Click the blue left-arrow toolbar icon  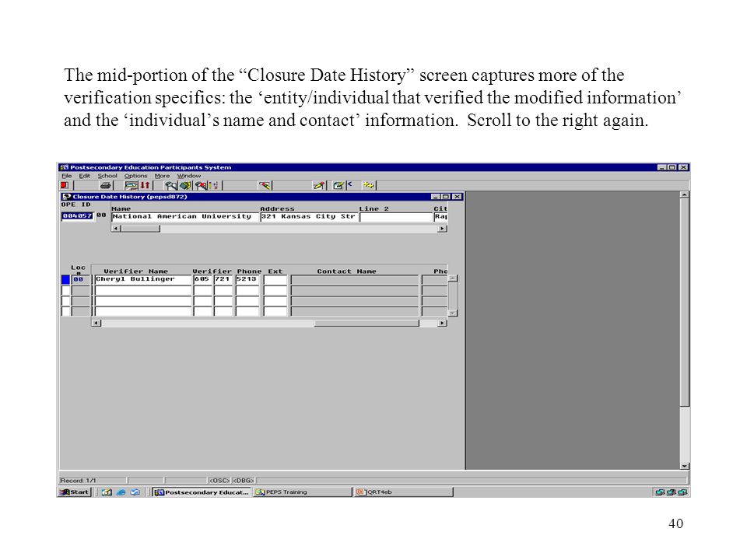click(x=350, y=184)
